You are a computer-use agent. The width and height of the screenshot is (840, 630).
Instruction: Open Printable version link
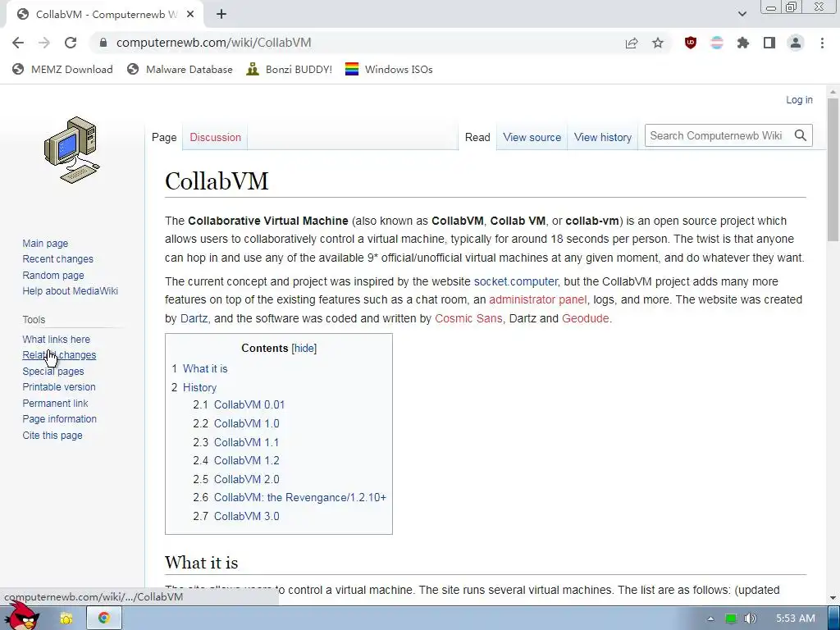pos(59,387)
